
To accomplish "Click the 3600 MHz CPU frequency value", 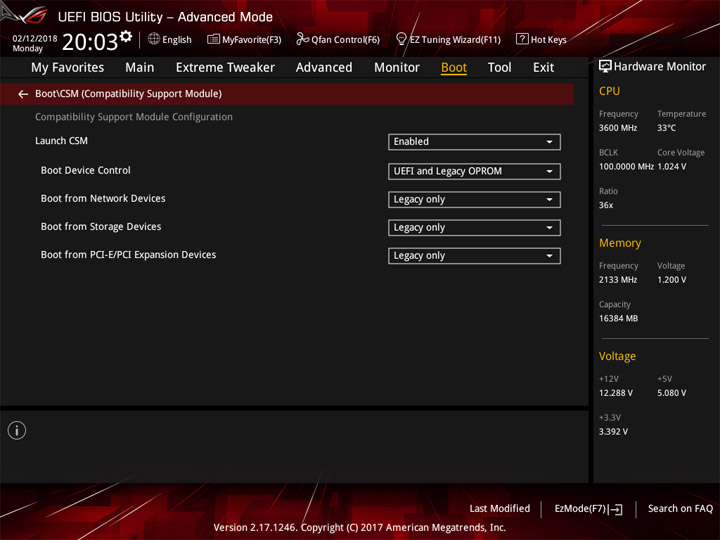I will (618, 128).
